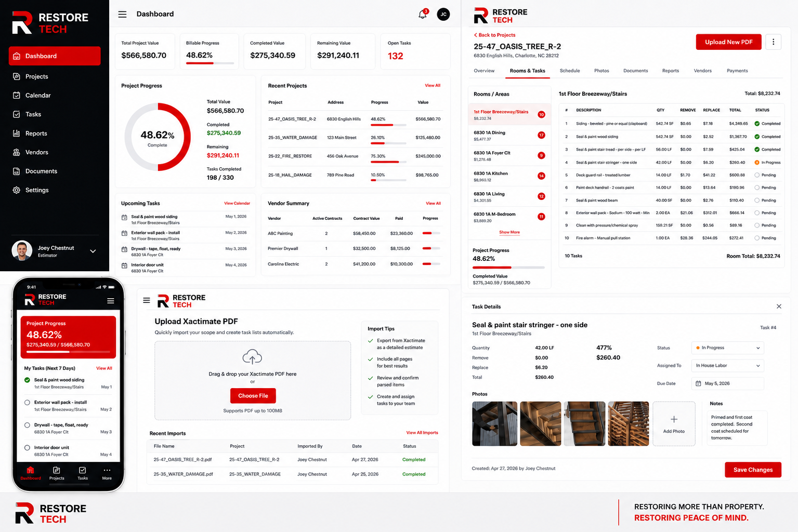Viewport: 798px width, 532px height.
Task: Switch to the Payments tab
Action: 737,71
